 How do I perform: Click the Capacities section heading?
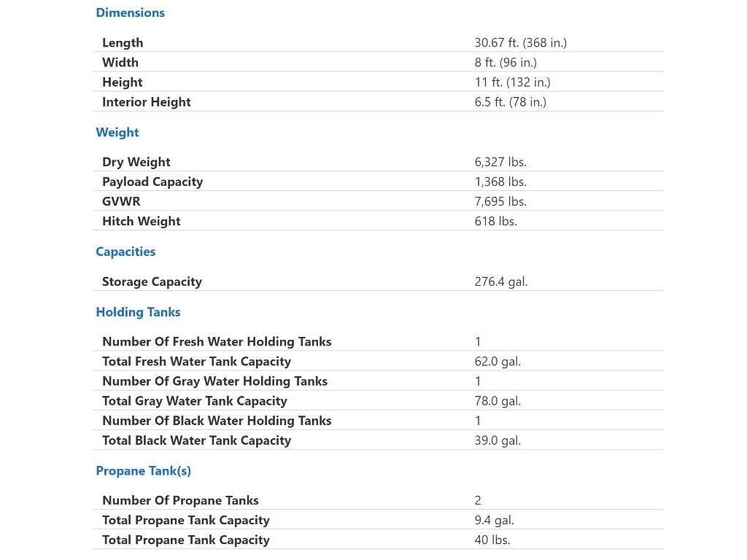click(x=125, y=252)
